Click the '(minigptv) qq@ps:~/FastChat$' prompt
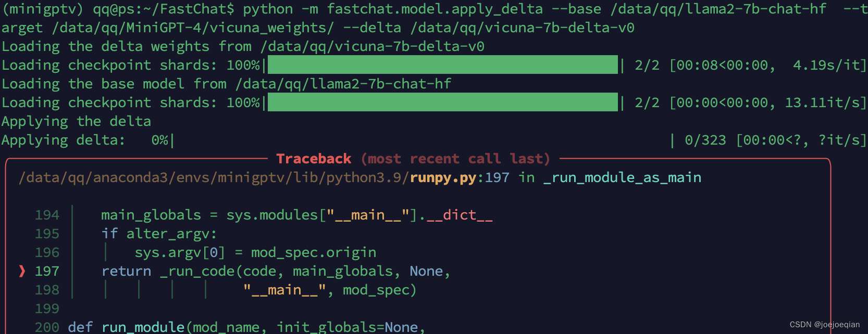868x334 pixels. point(118,9)
